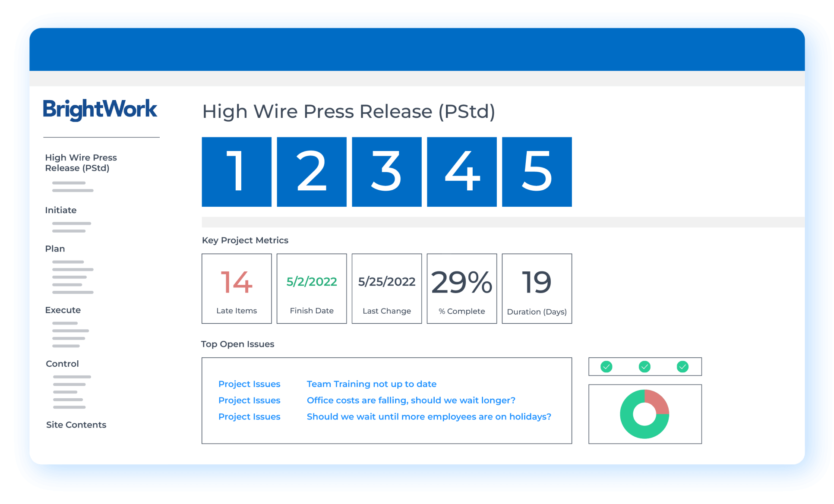This screenshot has width=834, height=504.
Task: Open Site Contents from the sidebar
Action: pyautogui.click(x=76, y=425)
